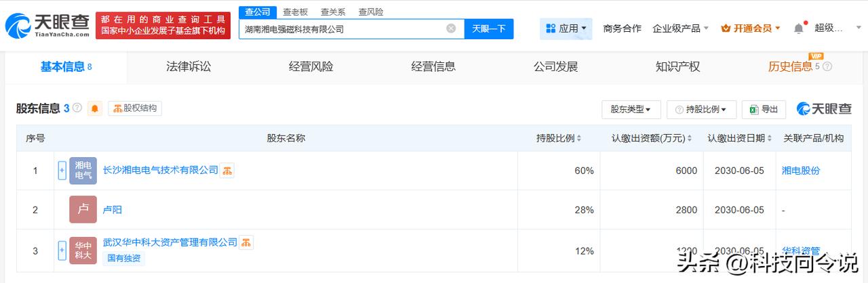This screenshot has width=868, height=283.
Task: Click the 天眼一下 search button
Action: click(x=489, y=28)
